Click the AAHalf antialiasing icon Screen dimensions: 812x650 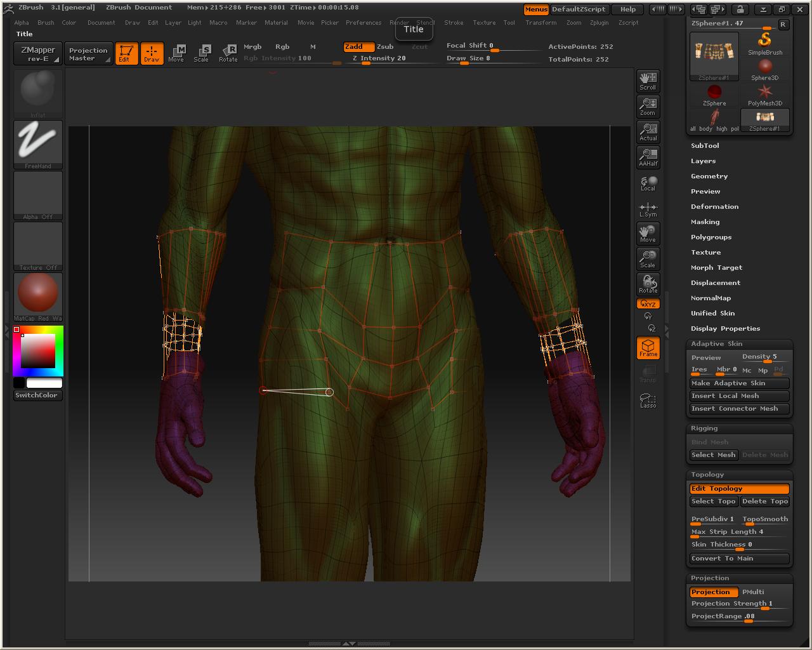(648, 157)
